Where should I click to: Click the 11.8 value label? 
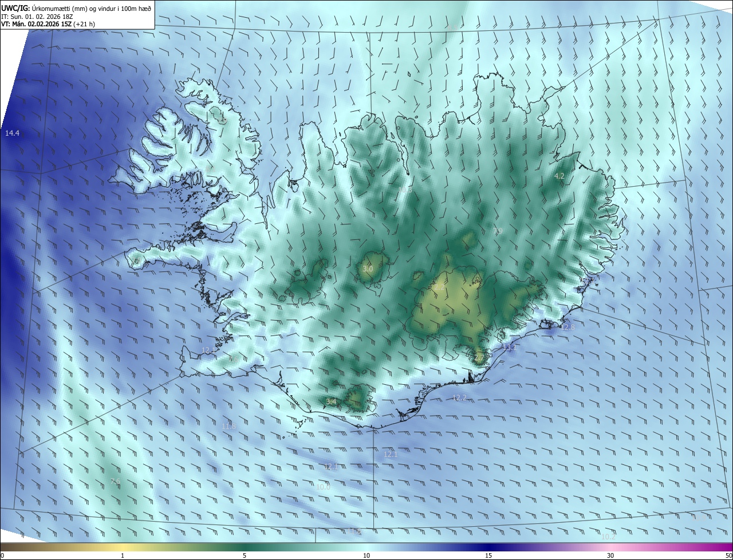click(x=228, y=427)
